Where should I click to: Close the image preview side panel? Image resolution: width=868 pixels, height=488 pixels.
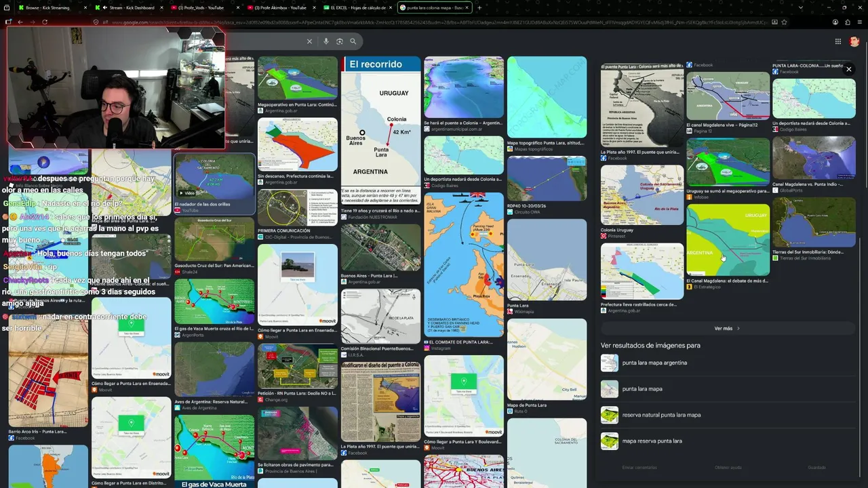point(848,69)
